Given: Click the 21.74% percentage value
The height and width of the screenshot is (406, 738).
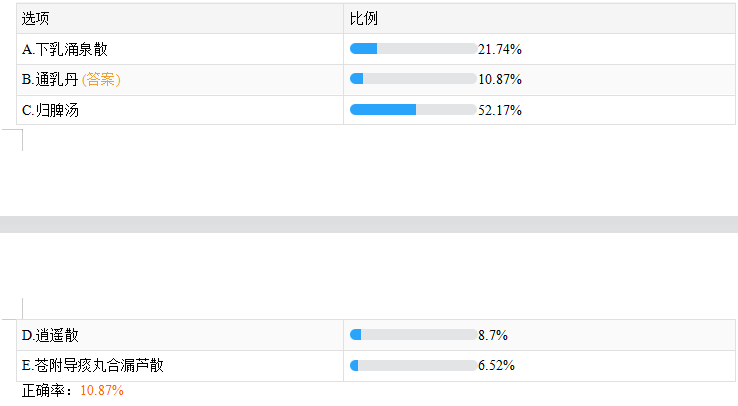Looking at the screenshot, I should (x=500, y=49).
